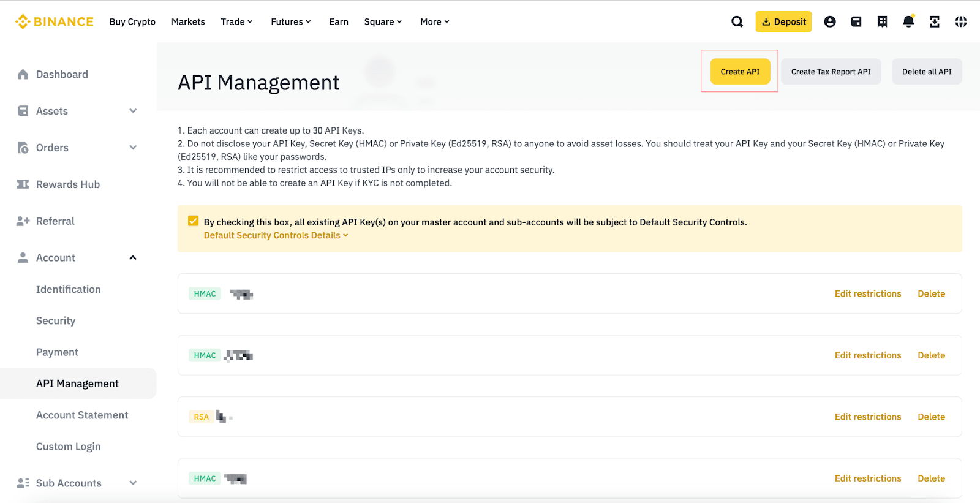The height and width of the screenshot is (503, 980).
Task: Open the language globe icon
Action: point(961,22)
